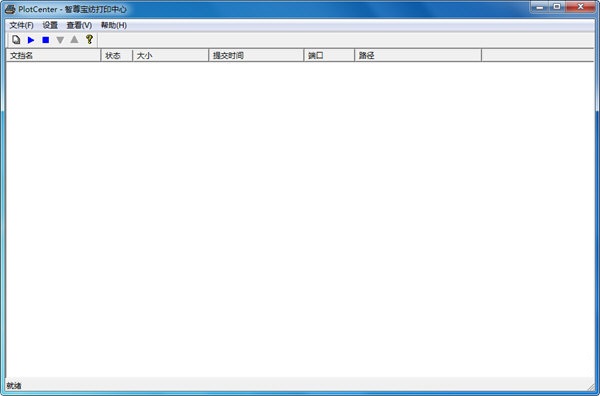Open the 查看(V) menu

(x=79, y=25)
